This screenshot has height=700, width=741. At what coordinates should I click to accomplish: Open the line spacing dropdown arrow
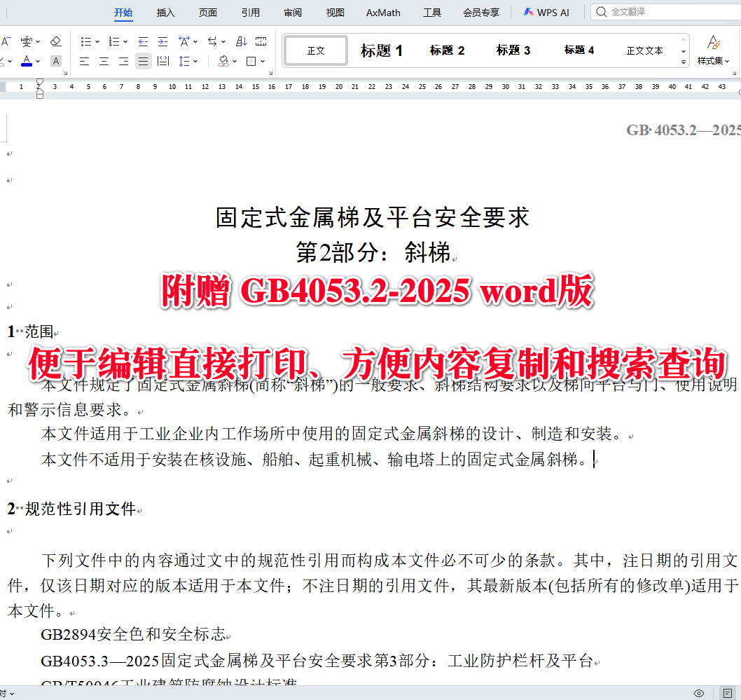(x=195, y=61)
